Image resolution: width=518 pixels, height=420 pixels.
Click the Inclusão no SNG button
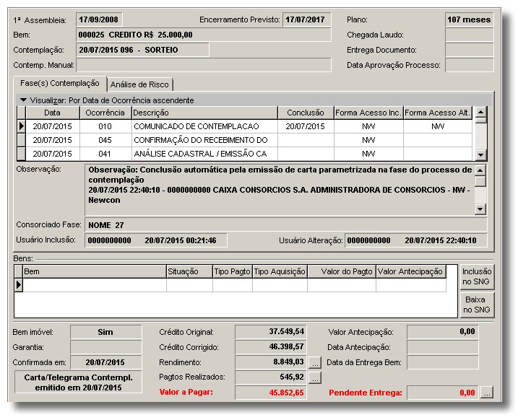click(477, 277)
